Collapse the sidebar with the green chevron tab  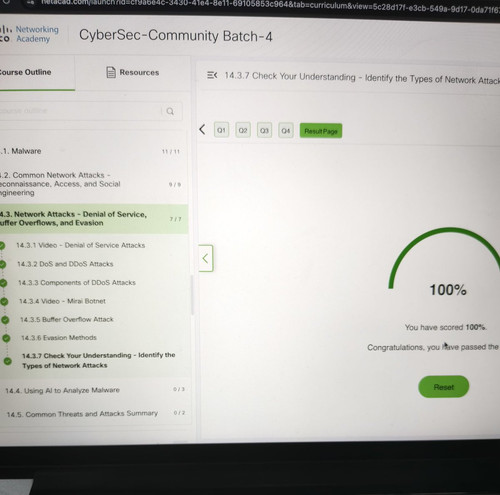(206, 258)
